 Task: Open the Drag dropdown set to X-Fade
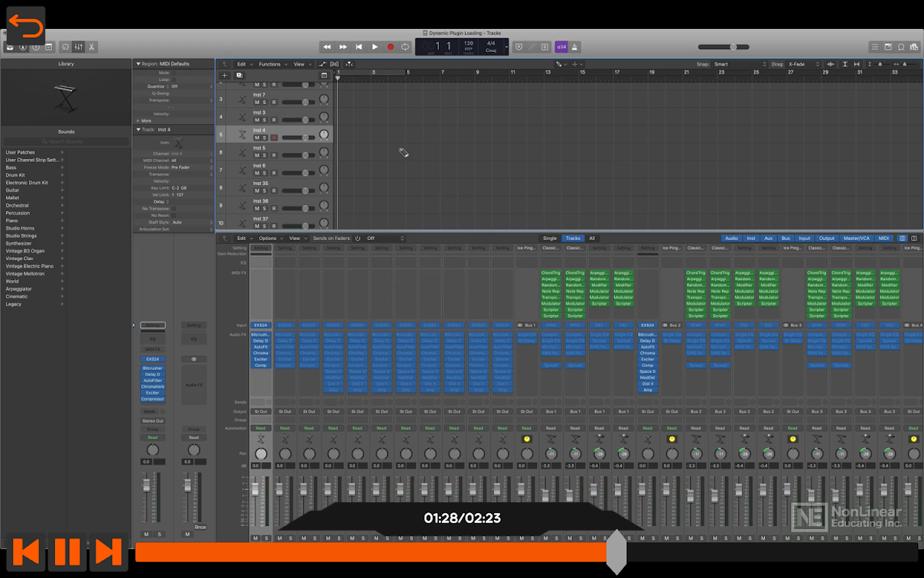pyautogui.click(x=803, y=64)
